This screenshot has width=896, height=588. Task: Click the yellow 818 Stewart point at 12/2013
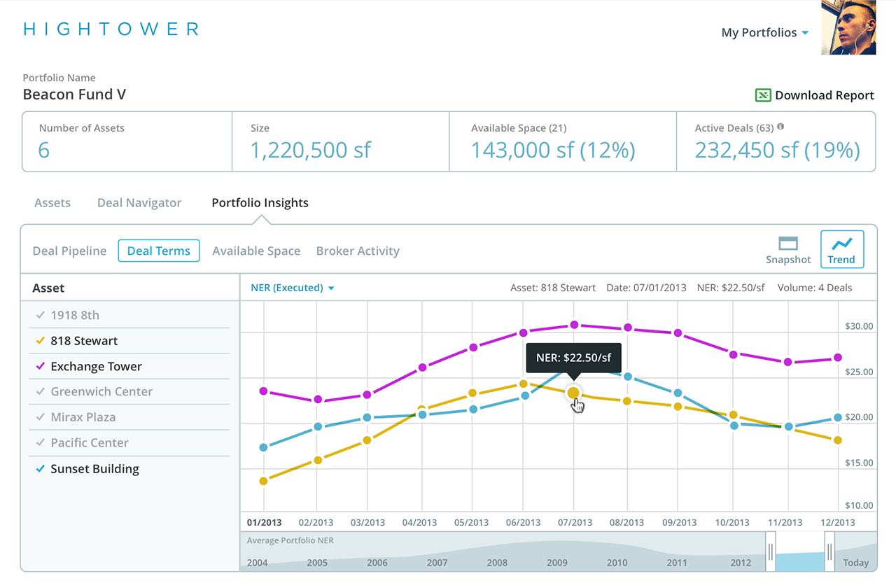click(838, 440)
